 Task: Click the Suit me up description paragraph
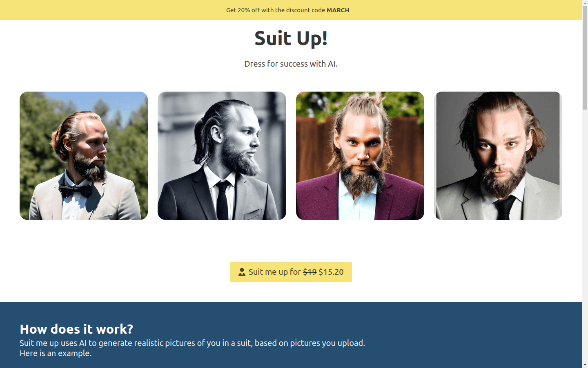[192, 343]
